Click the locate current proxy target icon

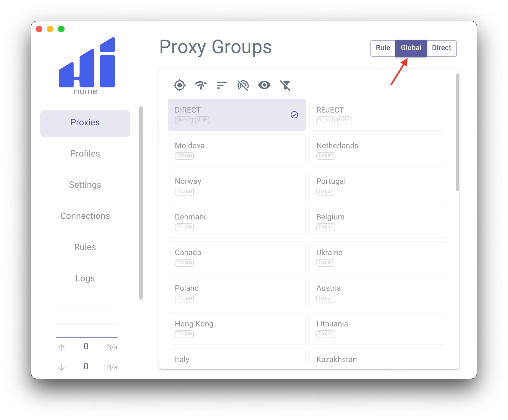179,85
